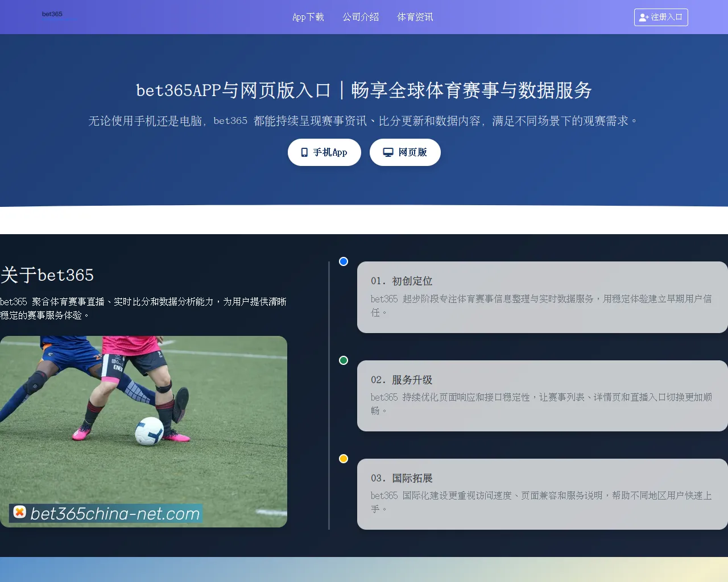This screenshot has width=728, height=582.
Task: Click the main headline bet365APP与网页版入口
Action: coord(364,90)
